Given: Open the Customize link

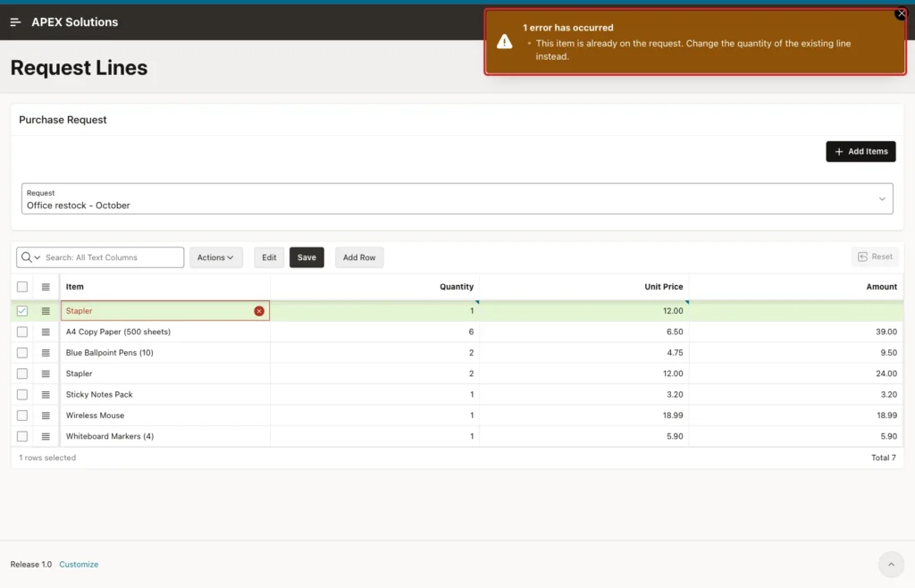Looking at the screenshot, I should pos(79,565).
